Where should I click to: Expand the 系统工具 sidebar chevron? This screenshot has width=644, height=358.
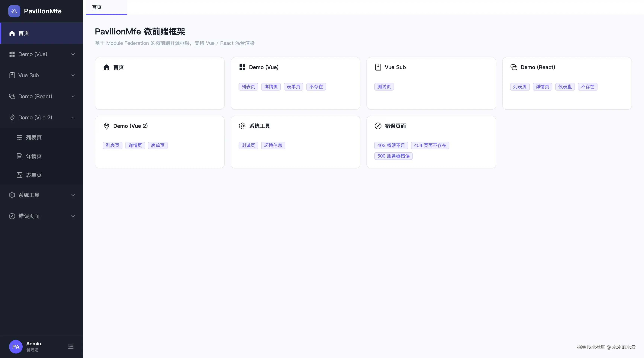[x=73, y=195]
